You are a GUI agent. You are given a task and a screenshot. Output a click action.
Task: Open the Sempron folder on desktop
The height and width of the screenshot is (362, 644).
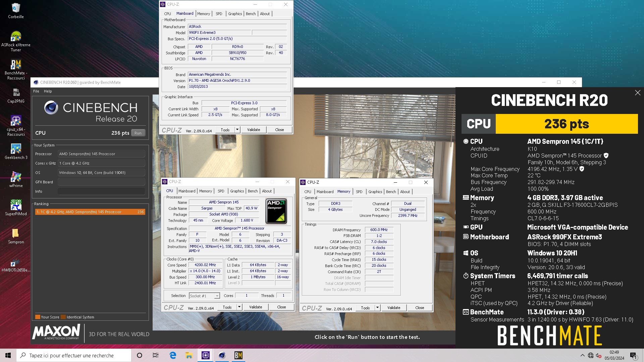point(16,236)
